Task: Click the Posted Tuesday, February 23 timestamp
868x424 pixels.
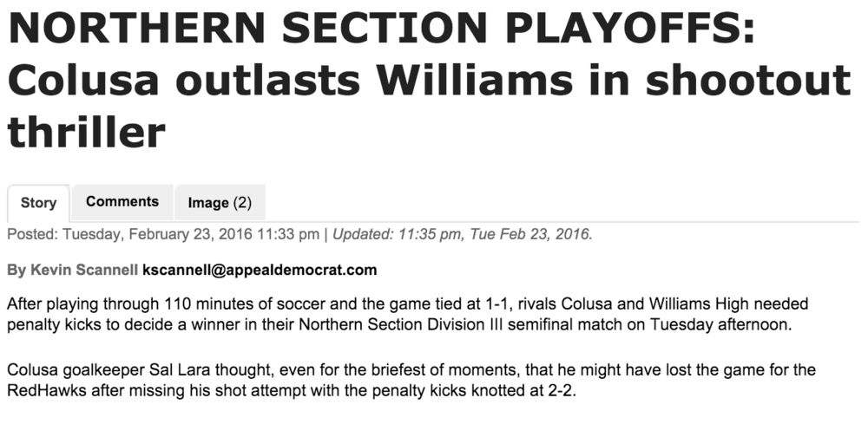Action: tap(162, 234)
